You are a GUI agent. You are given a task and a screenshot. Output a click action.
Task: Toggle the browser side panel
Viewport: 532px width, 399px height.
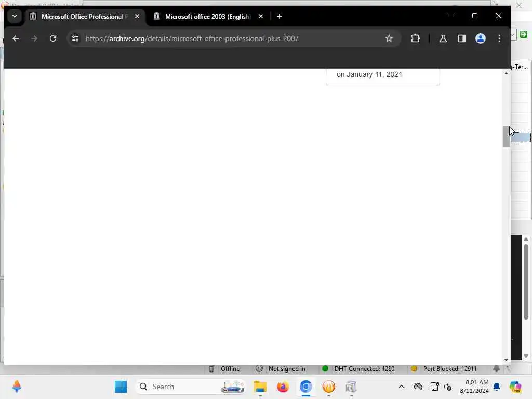point(461,38)
